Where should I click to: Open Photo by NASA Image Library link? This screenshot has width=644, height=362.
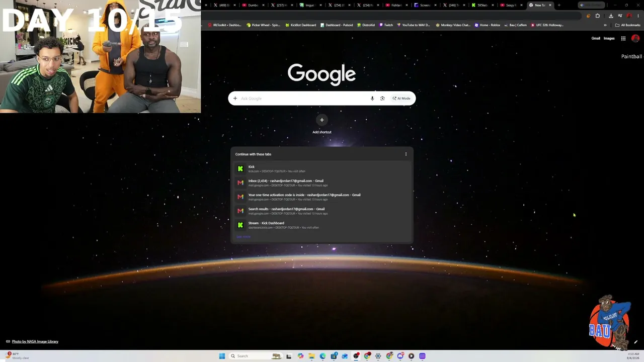pyautogui.click(x=35, y=342)
